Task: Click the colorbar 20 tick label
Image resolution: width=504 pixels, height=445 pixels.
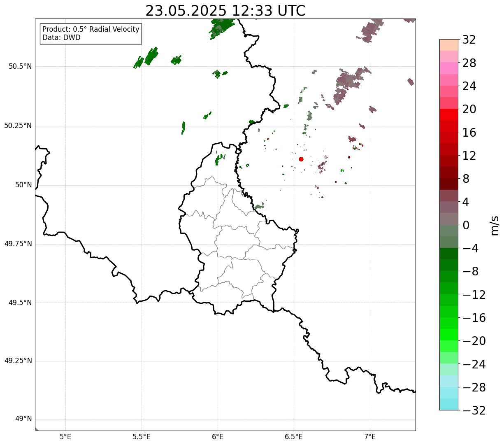Action: [469, 109]
